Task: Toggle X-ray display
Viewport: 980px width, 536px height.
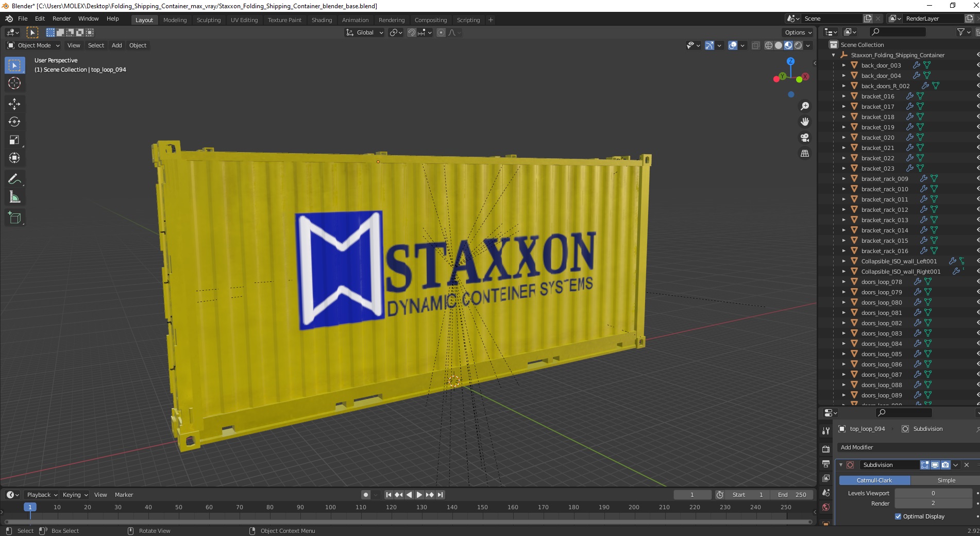Action: [x=756, y=45]
